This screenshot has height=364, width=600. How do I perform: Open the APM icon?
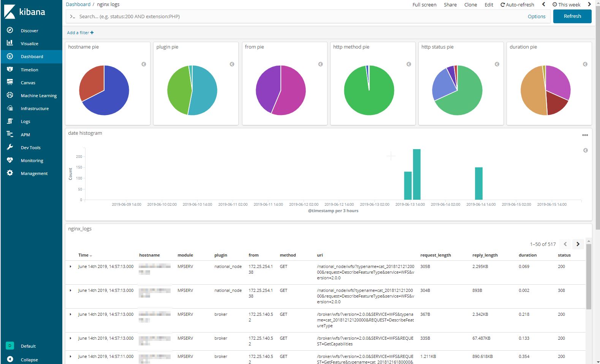pos(10,134)
